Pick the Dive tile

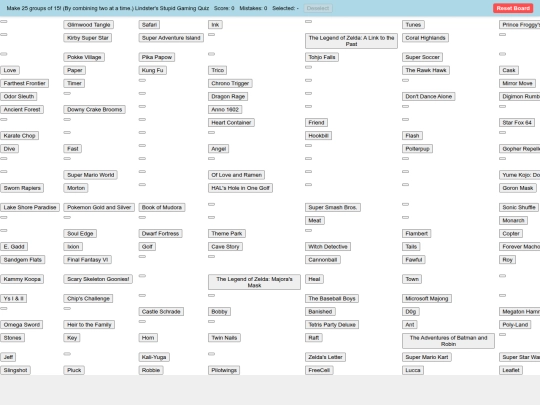(x=10, y=149)
